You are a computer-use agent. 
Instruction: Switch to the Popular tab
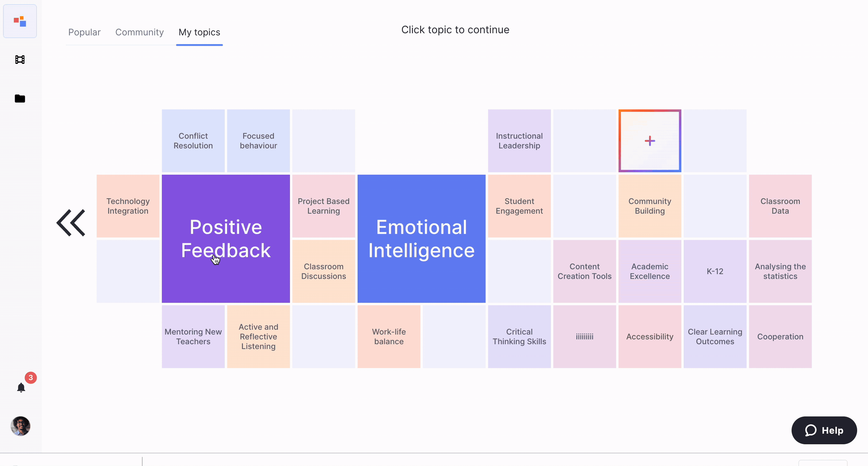tap(84, 32)
